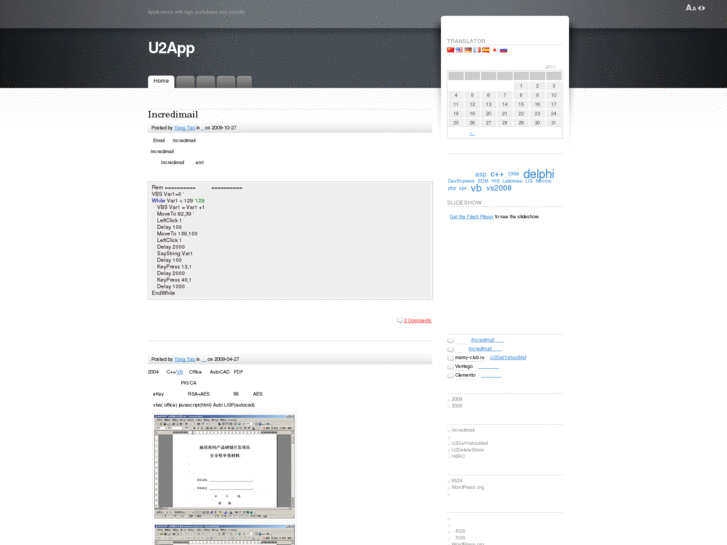Open the 2 Comments link
This screenshot has width=727, height=545.
pyautogui.click(x=417, y=321)
